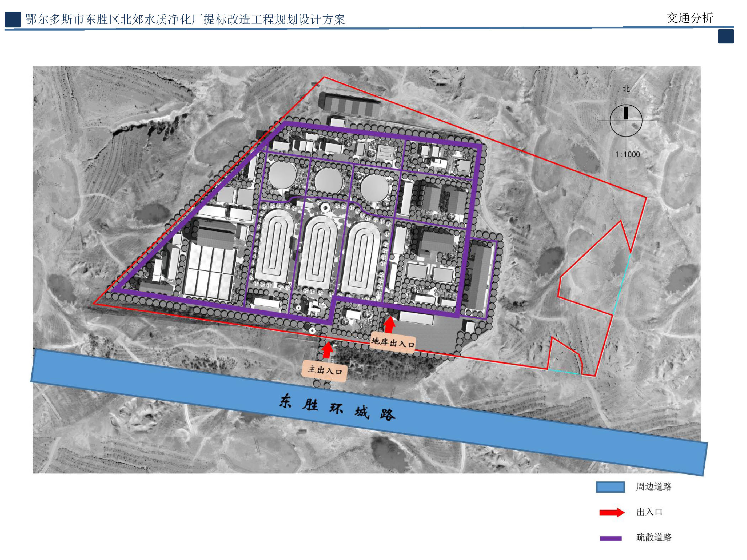This screenshot has height=560, width=747.
Task: Click the 疏散道路 legend text
Action: coord(653,537)
